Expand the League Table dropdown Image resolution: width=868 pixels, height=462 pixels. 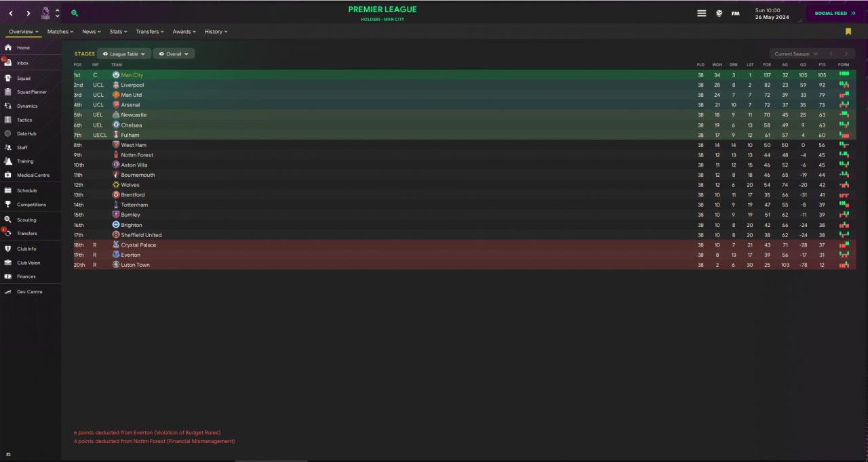pos(124,54)
